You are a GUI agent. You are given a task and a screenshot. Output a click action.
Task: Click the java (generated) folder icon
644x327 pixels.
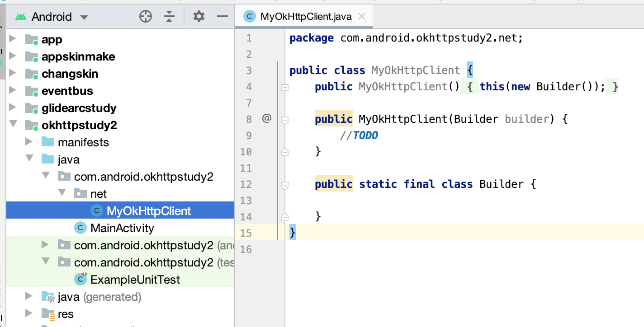[48, 297]
